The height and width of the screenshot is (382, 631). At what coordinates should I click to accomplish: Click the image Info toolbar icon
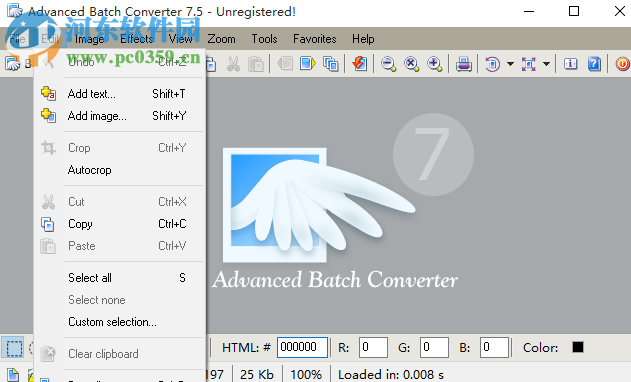point(570,64)
